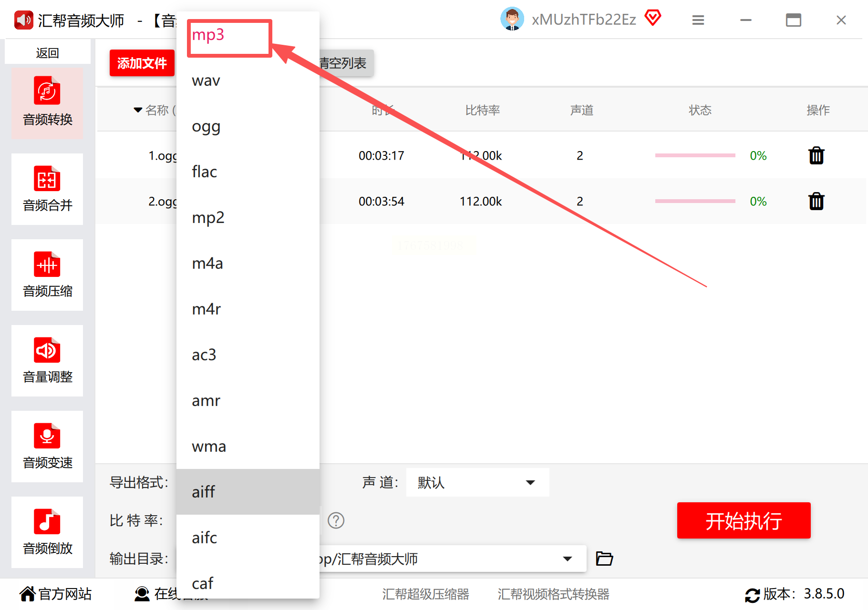The width and height of the screenshot is (868, 610).
Task: Click the 开始执行 start button
Action: (744, 520)
